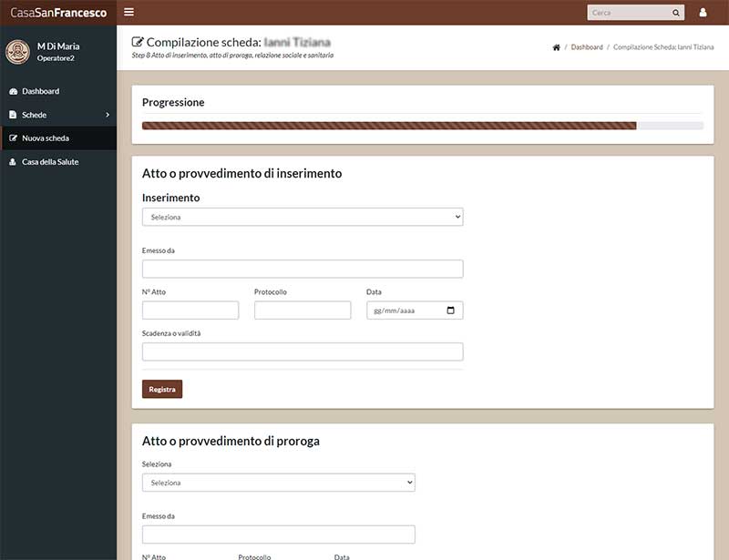729x560 pixels.
Task: Follow the Dashboard breadcrumb link
Action: 587,47
